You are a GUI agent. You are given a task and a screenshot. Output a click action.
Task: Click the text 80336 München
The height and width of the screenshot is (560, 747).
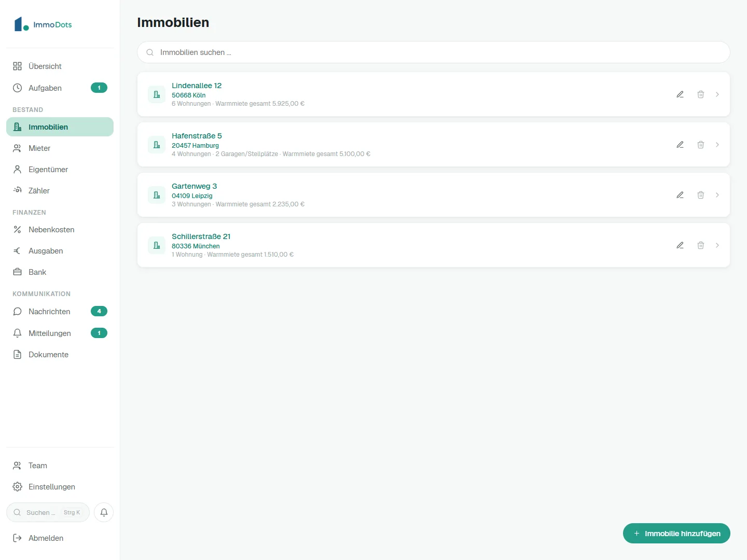[x=196, y=246]
